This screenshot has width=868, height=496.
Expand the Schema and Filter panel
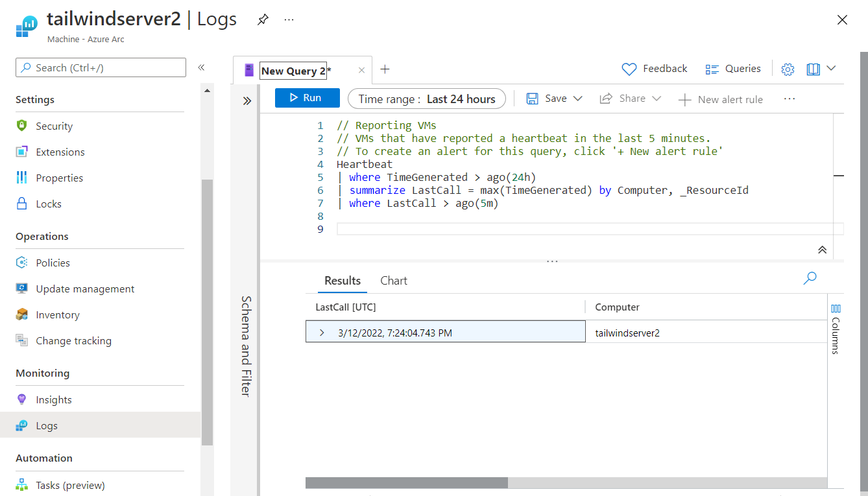tap(247, 100)
